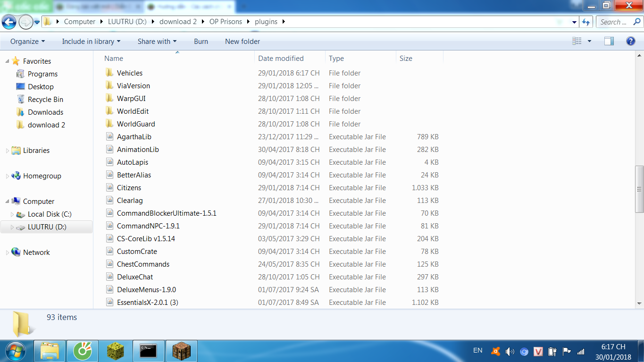The width and height of the screenshot is (644, 362).
Task: Click the Back navigation arrow
Action: coord(9,22)
